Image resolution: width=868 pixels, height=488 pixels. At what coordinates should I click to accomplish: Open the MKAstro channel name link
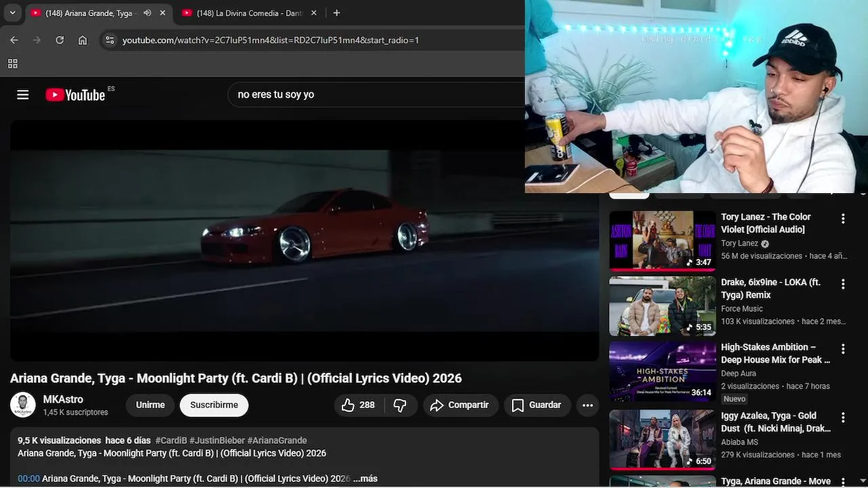click(x=63, y=400)
